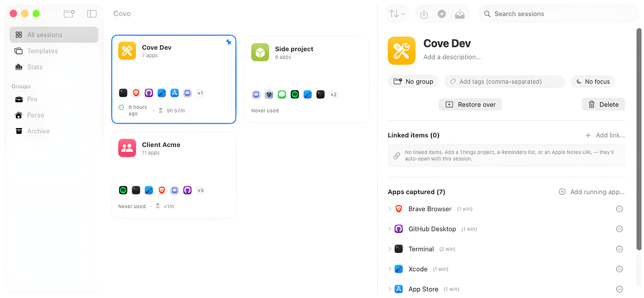This screenshot has height=298, width=644.
Task: Remove GitHub Desktop from captured apps
Action: pos(619,229)
